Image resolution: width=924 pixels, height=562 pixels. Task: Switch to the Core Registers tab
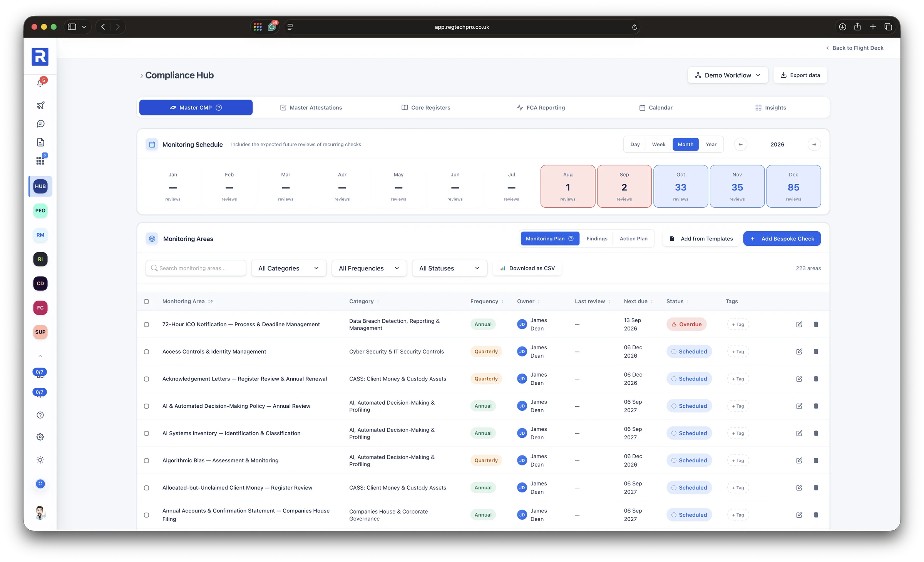426,108
